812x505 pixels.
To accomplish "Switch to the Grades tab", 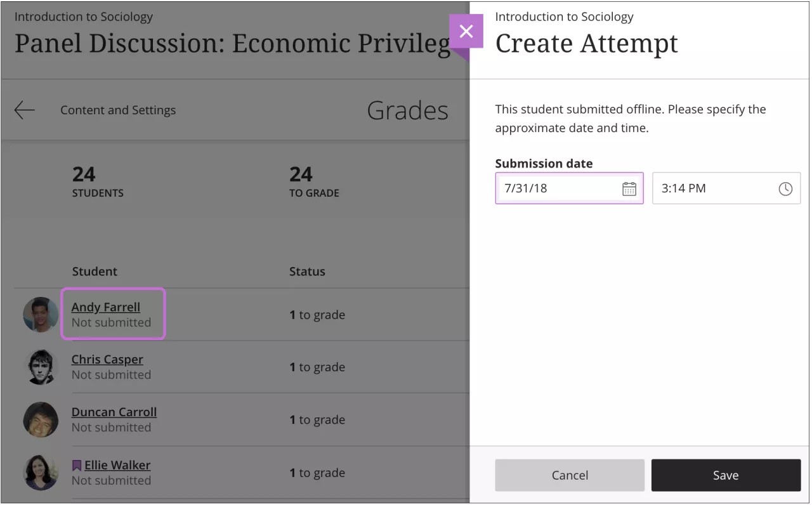I will click(x=407, y=110).
